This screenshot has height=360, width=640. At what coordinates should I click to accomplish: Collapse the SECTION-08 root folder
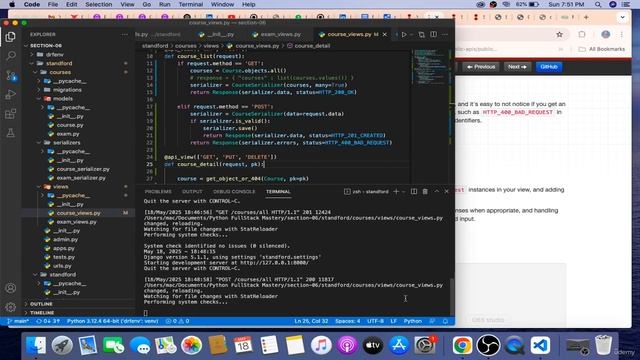click(45, 46)
